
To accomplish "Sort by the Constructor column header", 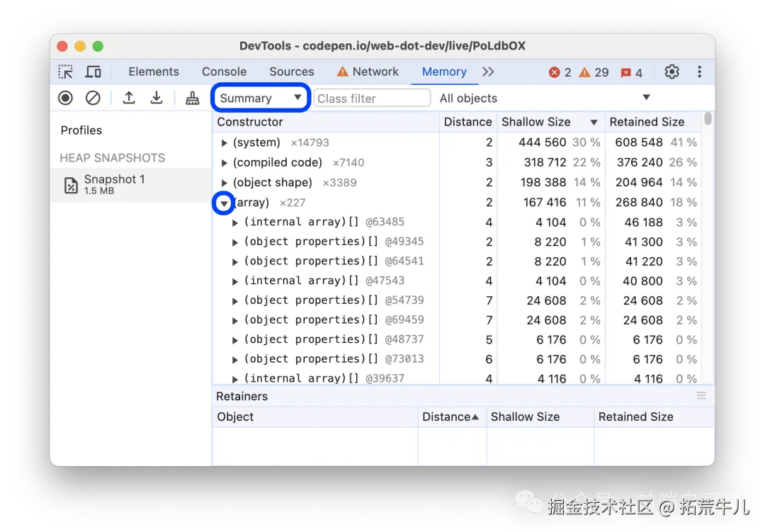I will [x=326, y=122].
